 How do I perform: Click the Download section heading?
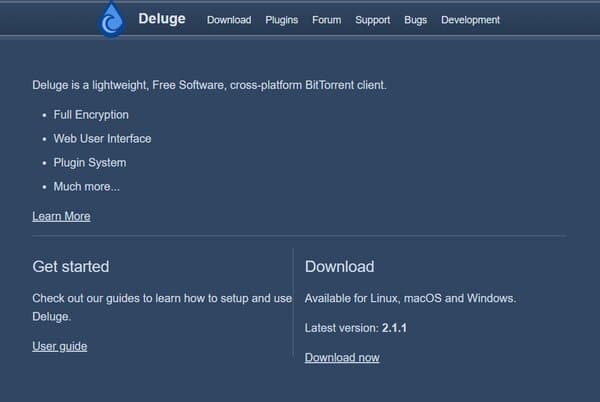pyautogui.click(x=339, y=267)
